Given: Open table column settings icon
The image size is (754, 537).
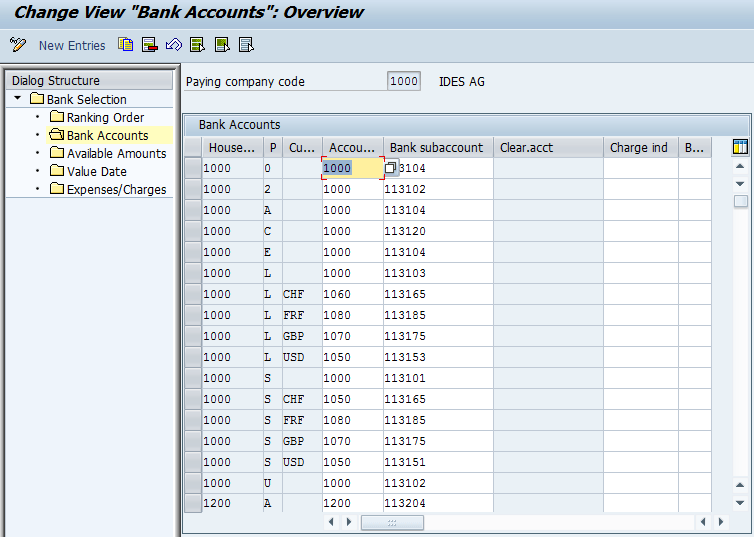Looking at the screenshot, I should click(740, 147).
